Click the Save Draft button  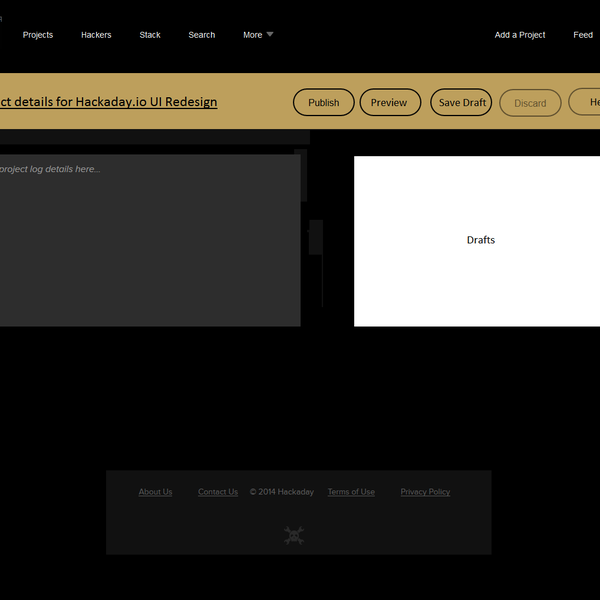pyautogui.click(x=461, y=102)
